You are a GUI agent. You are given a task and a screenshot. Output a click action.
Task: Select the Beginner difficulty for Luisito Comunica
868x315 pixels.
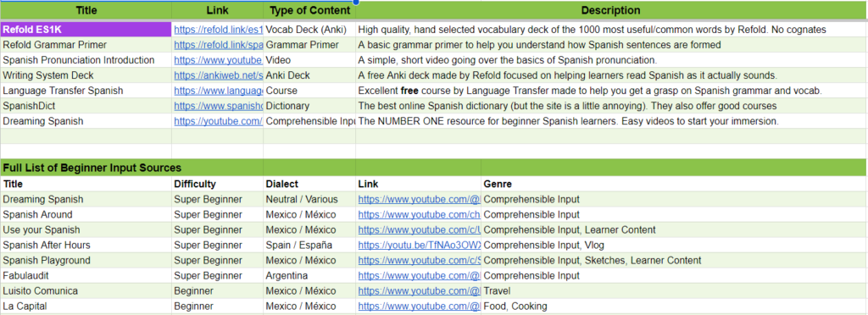pyautogui.click(x=218, y=290)
